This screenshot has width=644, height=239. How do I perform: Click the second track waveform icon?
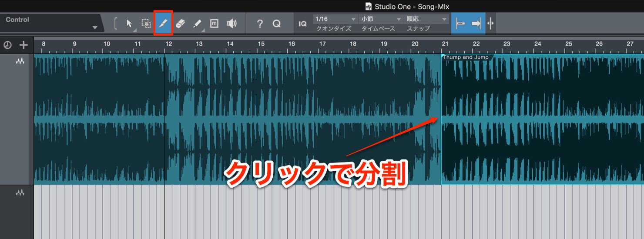(x=20, y=193)
